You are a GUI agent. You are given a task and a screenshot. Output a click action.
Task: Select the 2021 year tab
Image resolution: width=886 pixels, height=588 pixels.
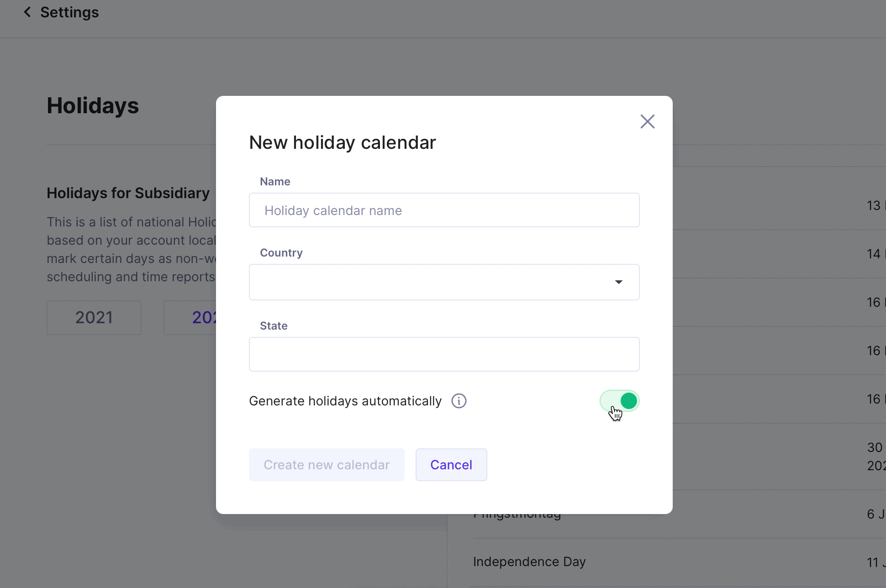(94, 318)
